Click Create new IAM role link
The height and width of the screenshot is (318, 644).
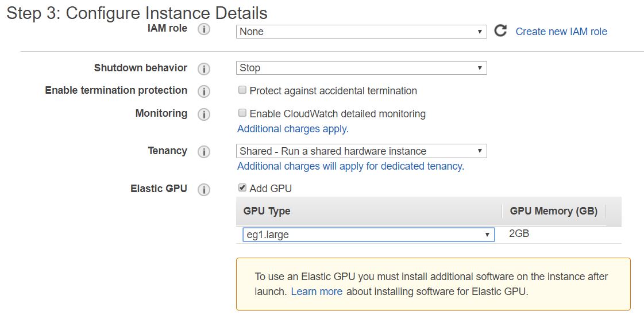[561, 32]
